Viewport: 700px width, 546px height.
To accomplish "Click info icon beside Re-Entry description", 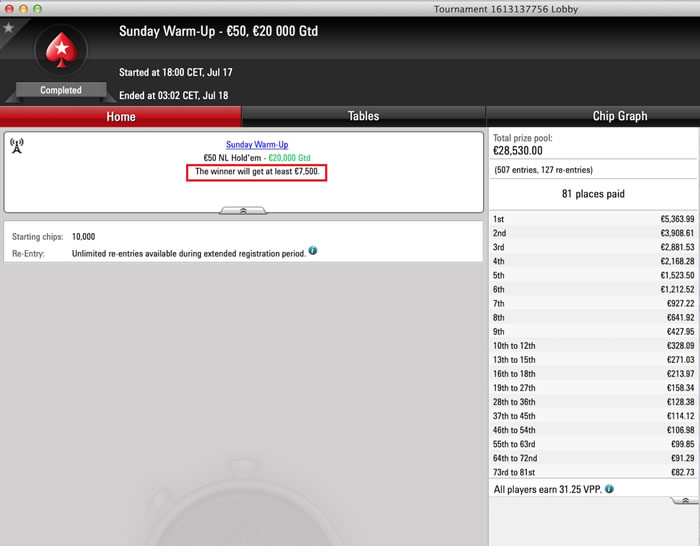I will point(313,251).
